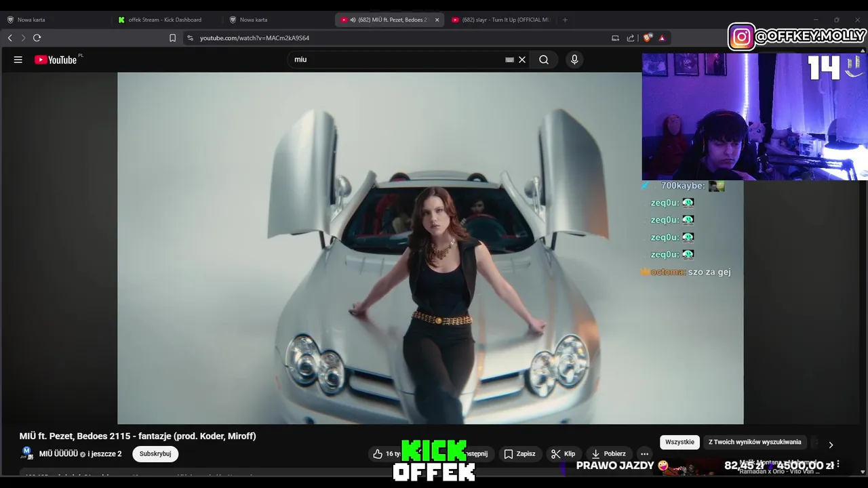The height and width of the screenshot is (488, 868).
Task: Switch to the first Nowa karta tab
Action: pos(56,20)
